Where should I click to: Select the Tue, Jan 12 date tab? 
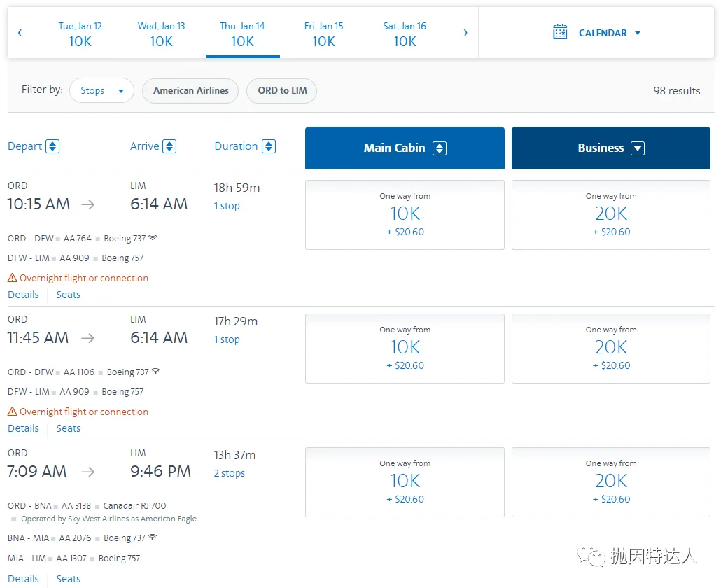pos(80,34)
